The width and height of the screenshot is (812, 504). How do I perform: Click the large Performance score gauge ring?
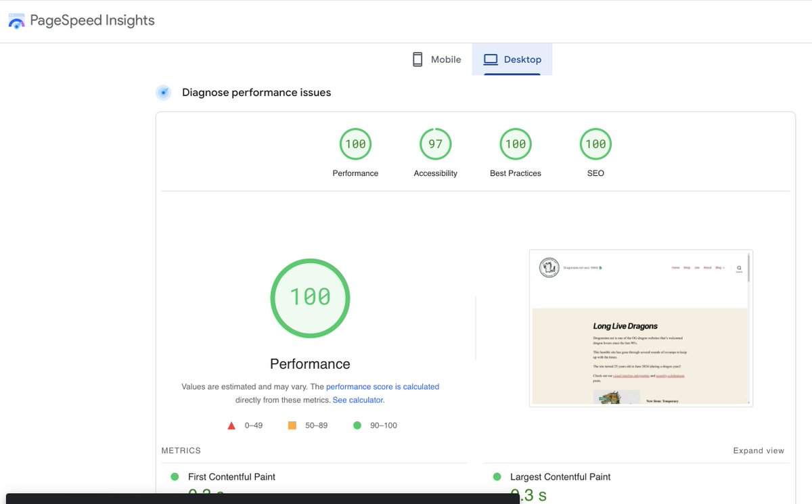click(x=310, y=298)
